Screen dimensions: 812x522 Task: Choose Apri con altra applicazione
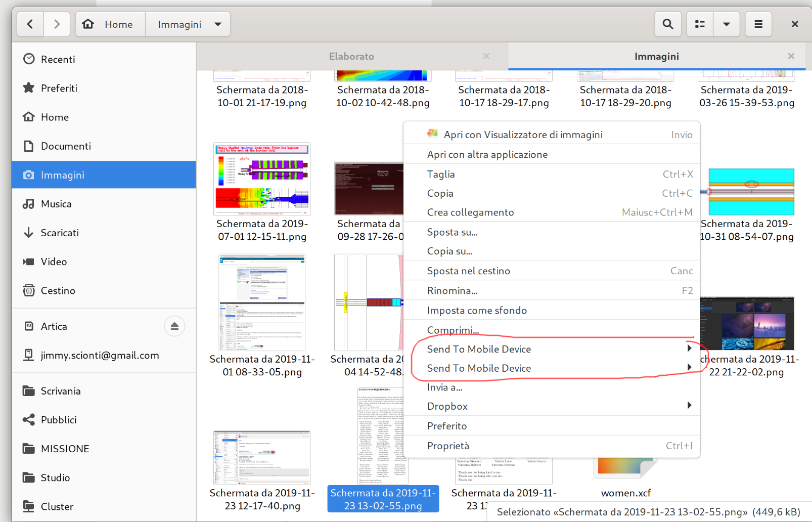click(552, 154)
